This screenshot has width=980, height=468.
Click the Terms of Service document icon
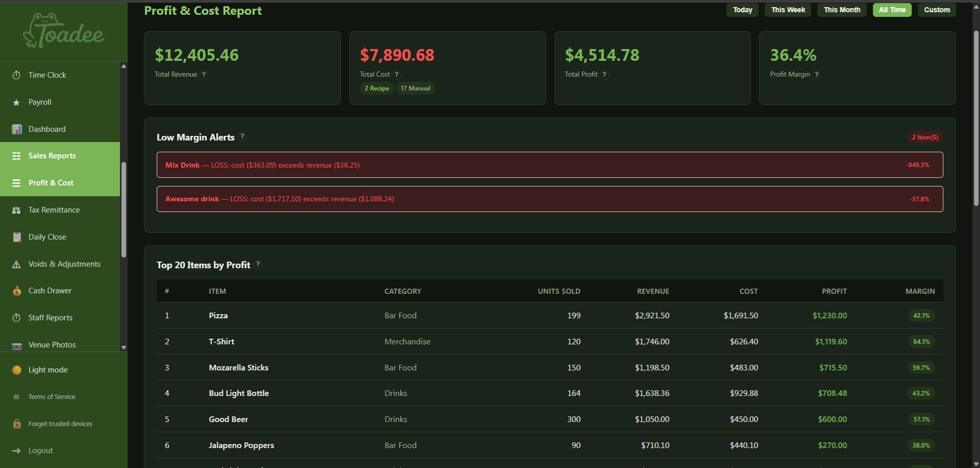pos(16,397)
